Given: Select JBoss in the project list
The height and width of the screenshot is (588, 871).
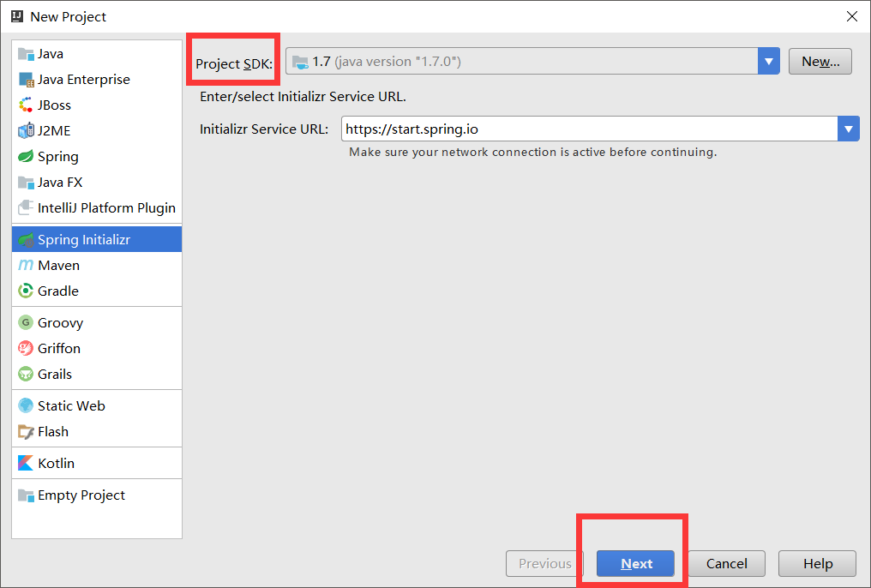Looking at the screenshot, I should click(x=97, y=105).
